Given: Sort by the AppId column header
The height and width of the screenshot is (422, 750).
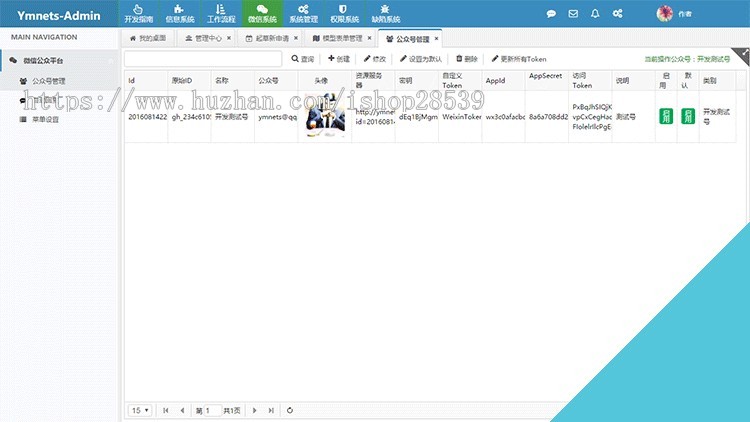Looking at the screenshot, I should point(503,80).
